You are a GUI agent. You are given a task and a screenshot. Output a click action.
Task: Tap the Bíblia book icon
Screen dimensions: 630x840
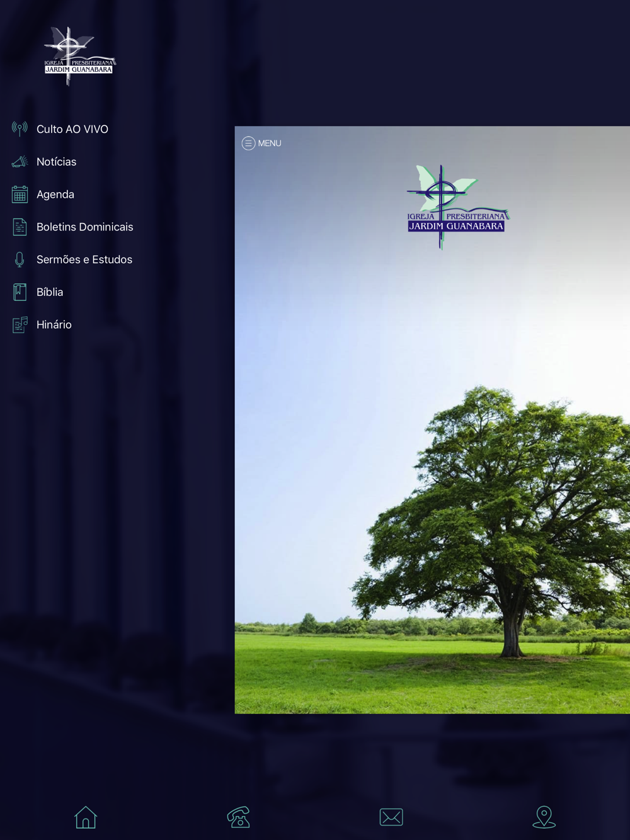(x=20, y=292)
